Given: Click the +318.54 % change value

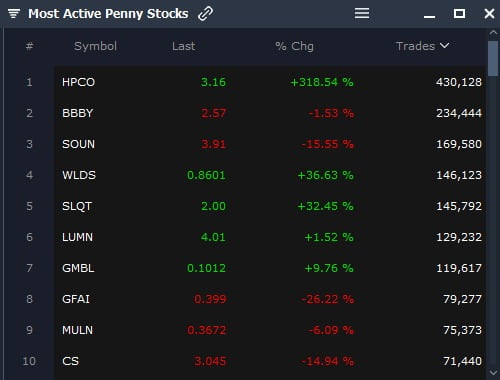Looking at the screenshot, I should pos(322,82).
